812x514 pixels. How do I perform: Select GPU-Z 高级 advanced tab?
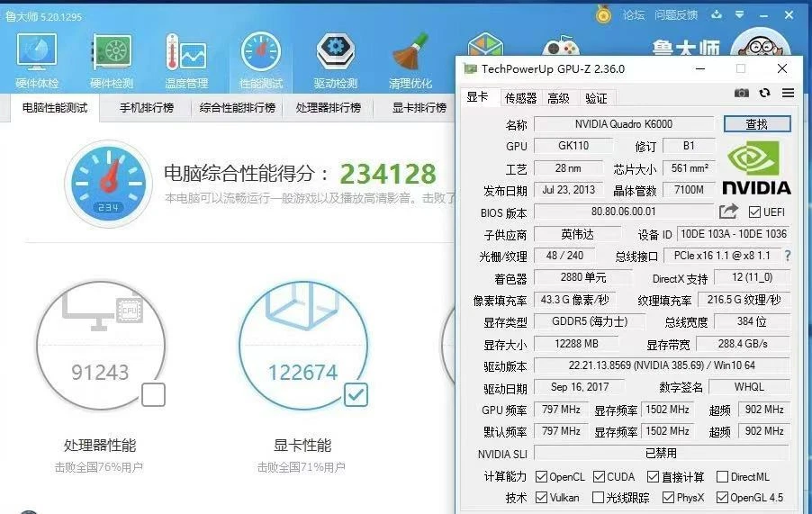[x=558, y=98]
